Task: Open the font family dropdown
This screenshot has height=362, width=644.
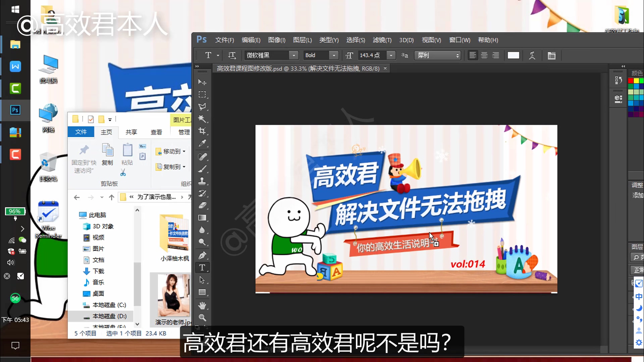Action: point(293,55)
